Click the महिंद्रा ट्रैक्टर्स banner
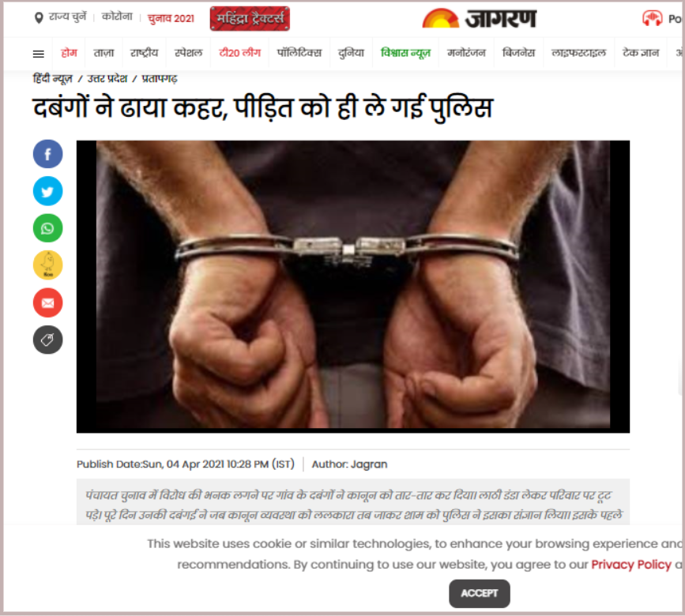The image size is (685, 616). [250, 18]
